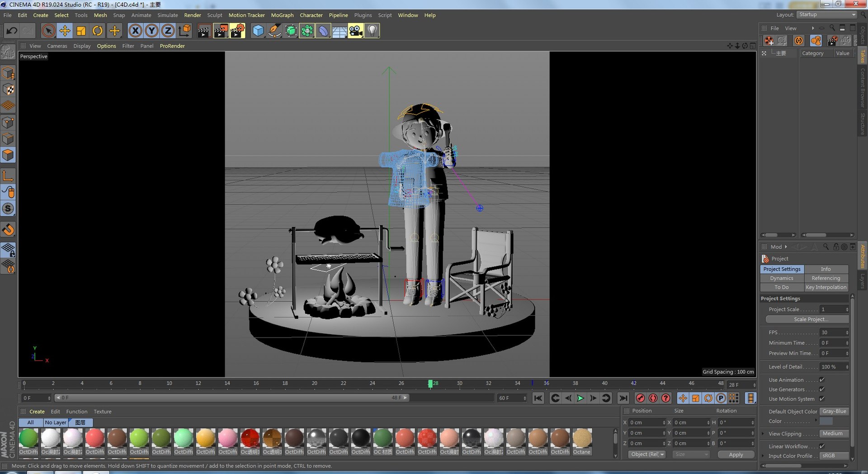This screenshot has height=474, width=868.
Task: Open the Object (Rel) coordinate dropdown
Action: [647, 454]
